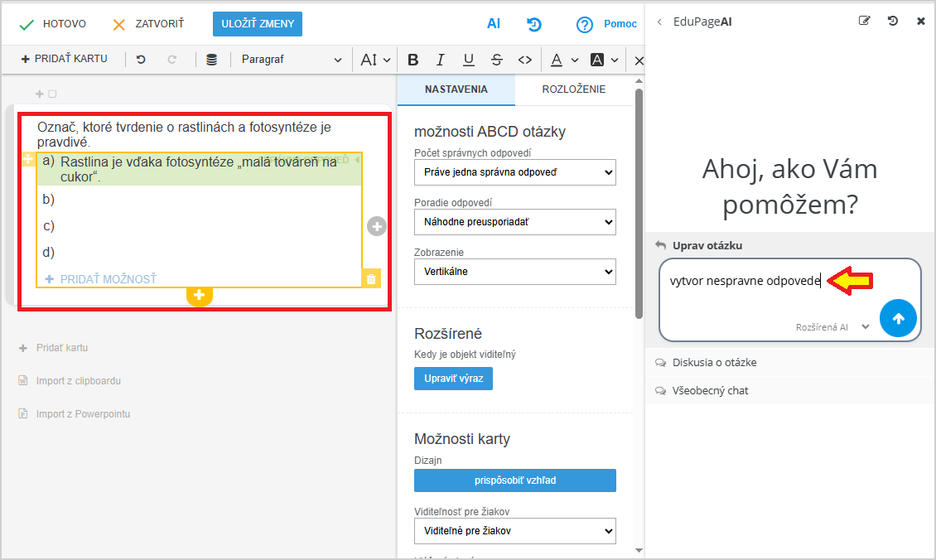Click the undo arrow in toolbar
Image resolution: width=936 pixels, height=560 pixels.
pos(141,60)
